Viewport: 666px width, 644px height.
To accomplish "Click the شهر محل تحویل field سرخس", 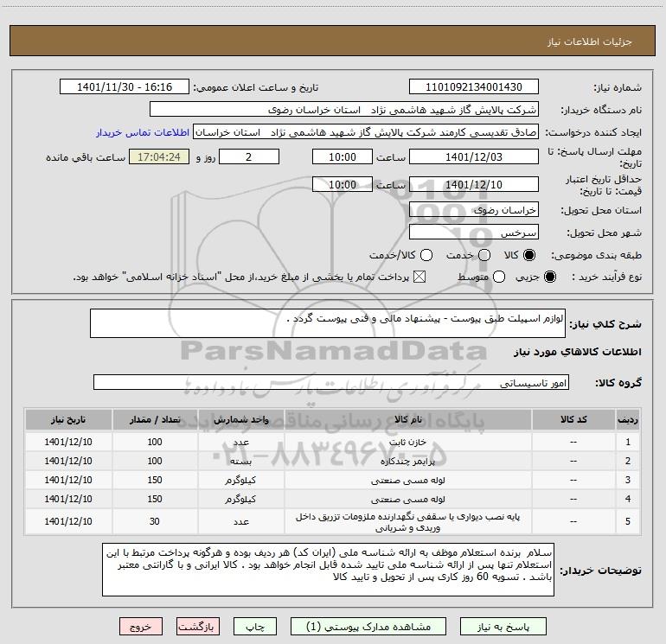I will 474,232.
